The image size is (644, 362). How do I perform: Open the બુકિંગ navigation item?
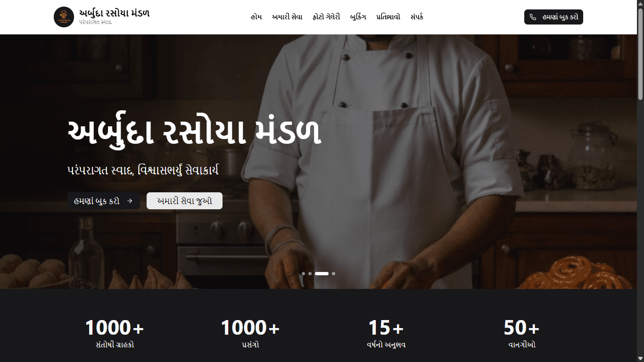click(358, 17)
